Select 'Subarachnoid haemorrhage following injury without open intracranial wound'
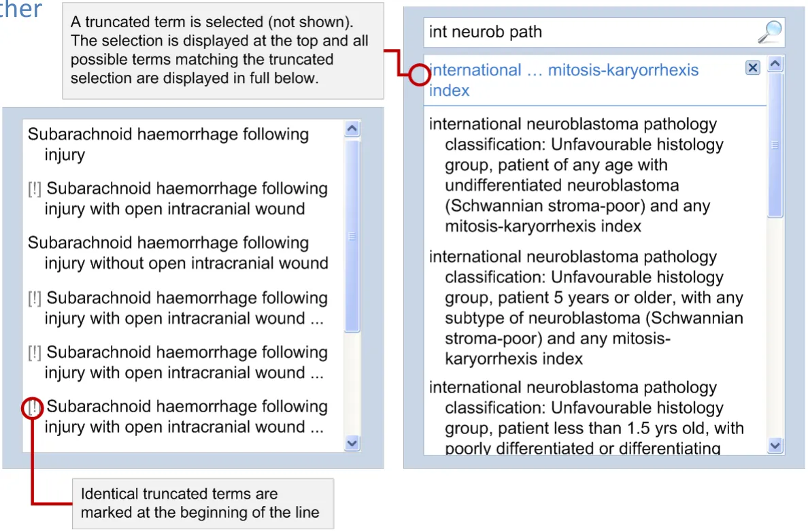 178,253
